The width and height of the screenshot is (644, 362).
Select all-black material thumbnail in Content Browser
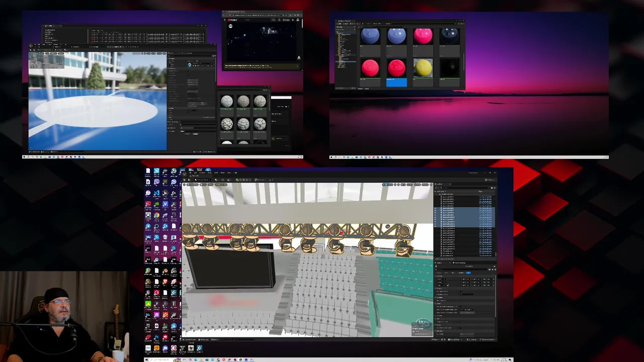[449, 68]
